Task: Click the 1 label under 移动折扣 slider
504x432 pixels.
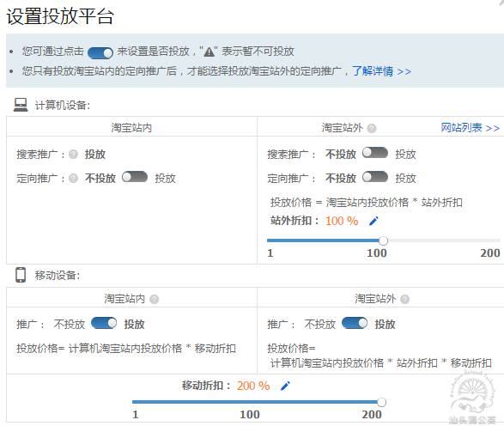Action: 136,415
